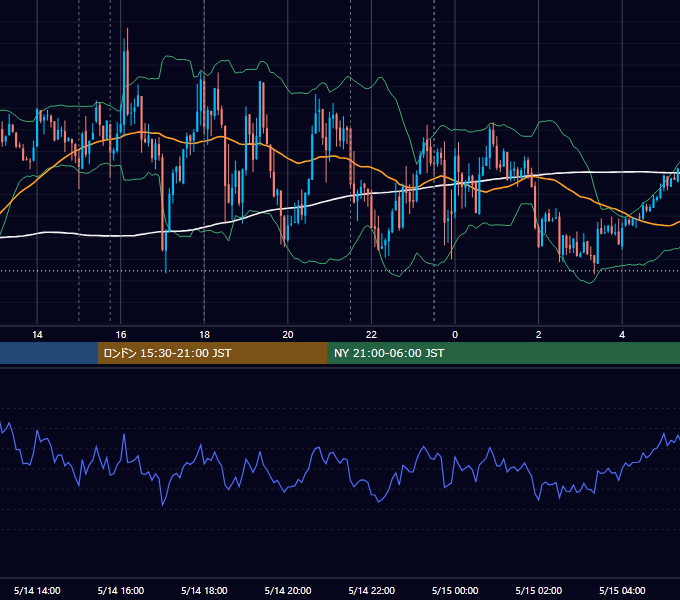This screenshot has height=600, width=680.
Task: Click the '5/14 20:00' date label
Action: [288, 590]
